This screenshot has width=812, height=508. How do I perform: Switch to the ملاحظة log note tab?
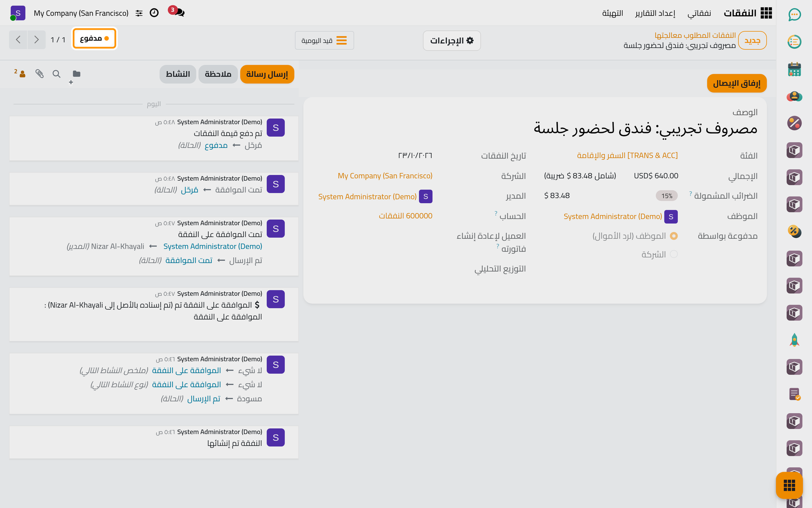[x=218, y=74]
